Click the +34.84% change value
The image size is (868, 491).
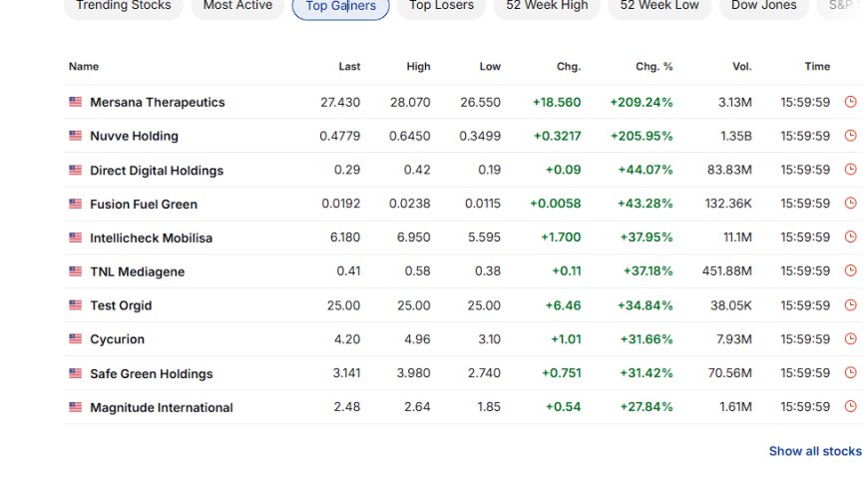pyautogui.click(x=645, y=305)
